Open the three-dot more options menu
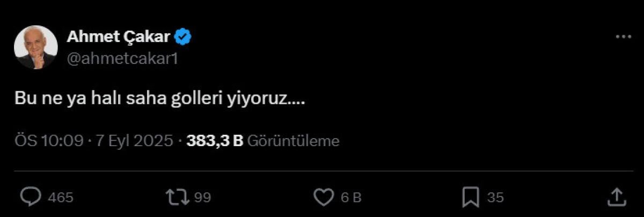The height and width of the screenshot is (217, 644). pyautogui.click(x=623, y=37)
